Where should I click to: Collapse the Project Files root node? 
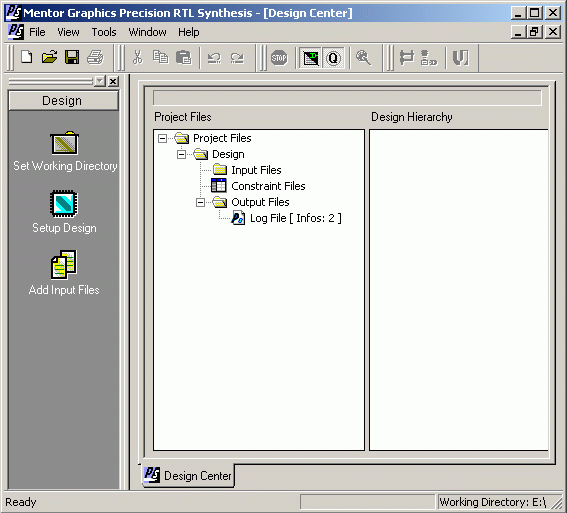163,138
